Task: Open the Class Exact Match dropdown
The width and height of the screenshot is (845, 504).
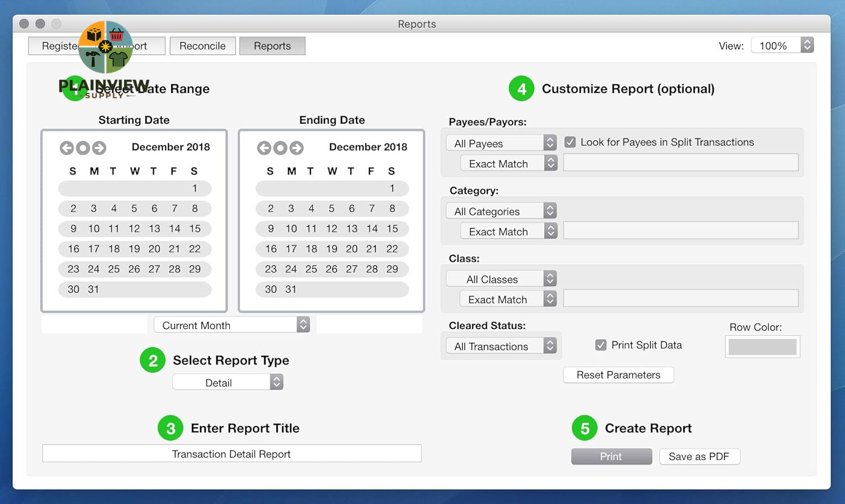Action: point(509,299)
